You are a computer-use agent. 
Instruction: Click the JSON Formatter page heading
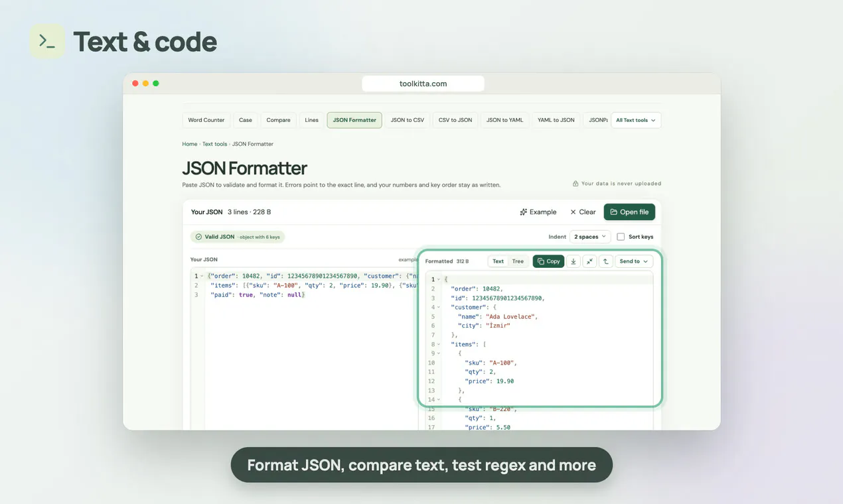click(245, 168)
